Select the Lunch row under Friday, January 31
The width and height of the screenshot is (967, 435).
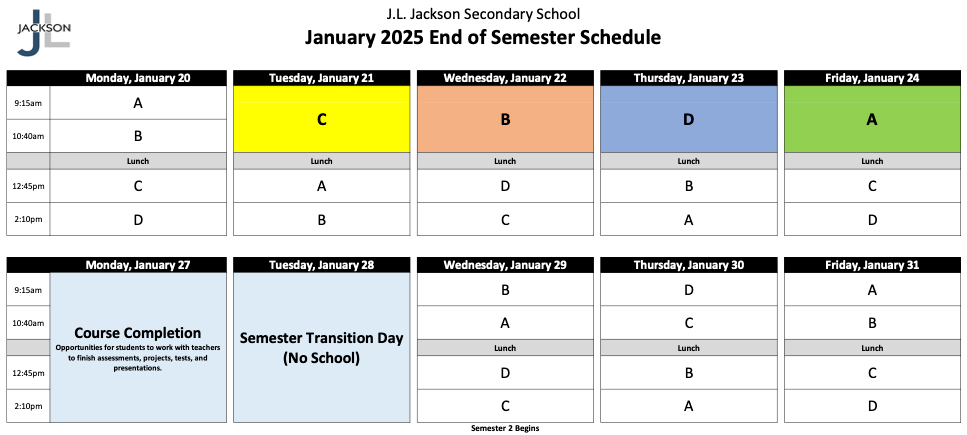[872, 348]
